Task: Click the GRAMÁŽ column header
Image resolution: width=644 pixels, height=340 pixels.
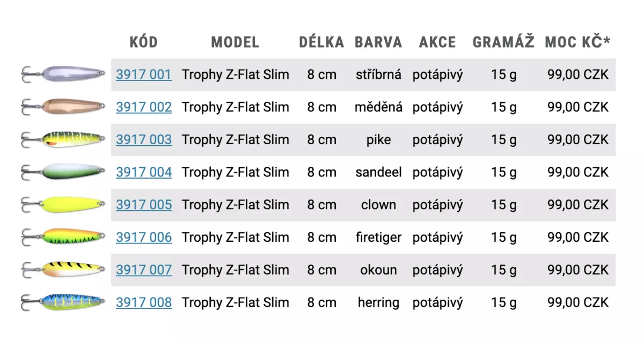Action: point(503,42)
